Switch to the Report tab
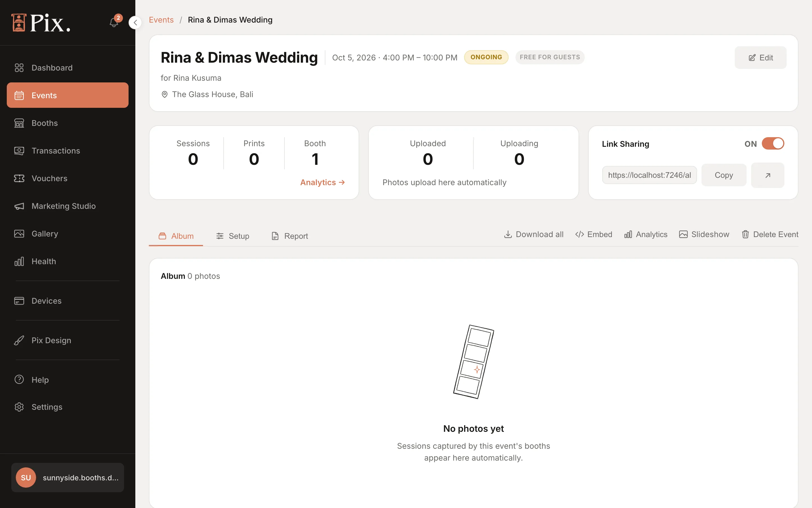 [290, 236]
